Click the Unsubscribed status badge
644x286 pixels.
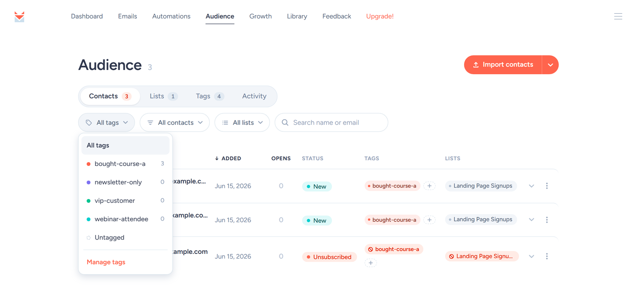click(x=329, y=257)
